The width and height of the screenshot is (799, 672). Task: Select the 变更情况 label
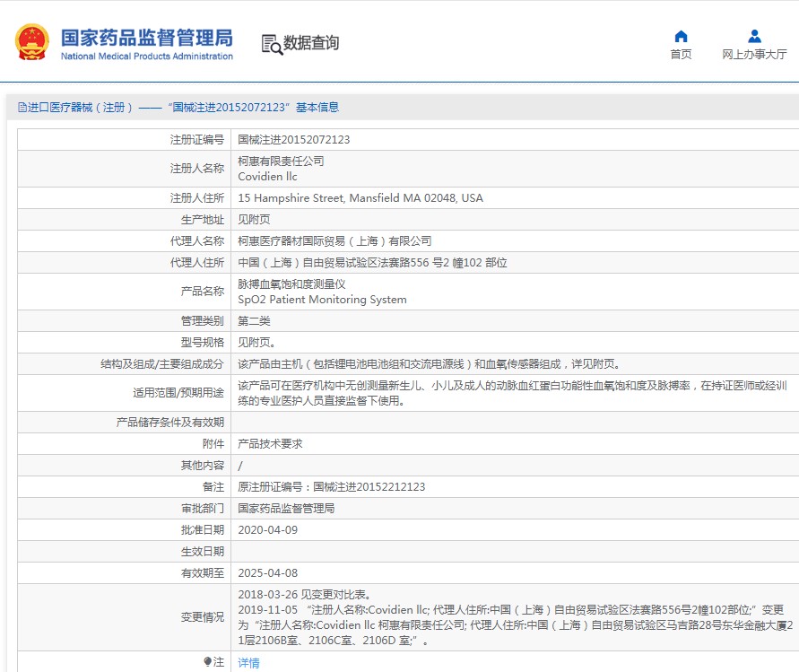(203, 617)
